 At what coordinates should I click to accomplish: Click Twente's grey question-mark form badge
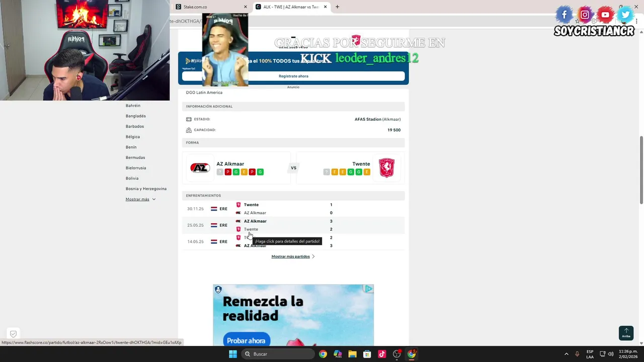(327, 172)
